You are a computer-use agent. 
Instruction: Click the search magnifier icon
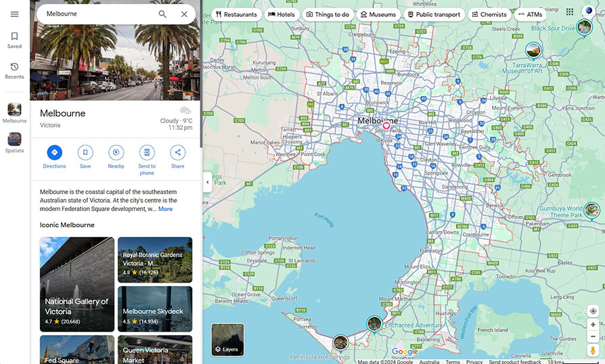[x=162, y=14]
